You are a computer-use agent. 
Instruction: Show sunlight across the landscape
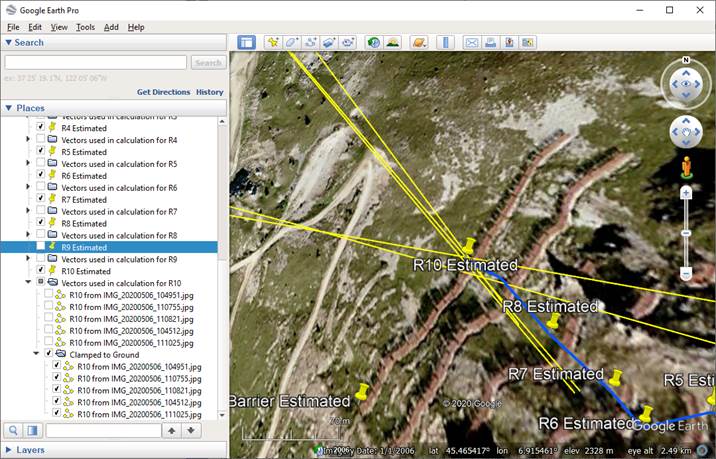click(x=392, y=42)
